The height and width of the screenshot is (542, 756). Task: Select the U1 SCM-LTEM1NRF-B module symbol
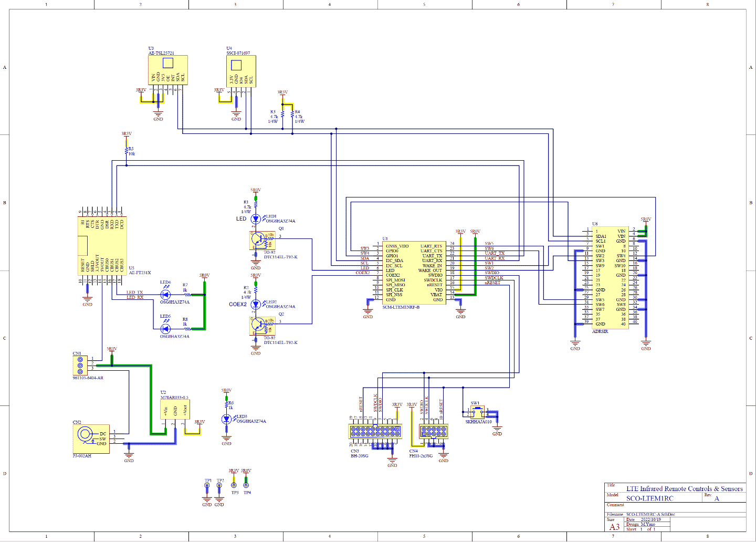(x=414, y=273)
